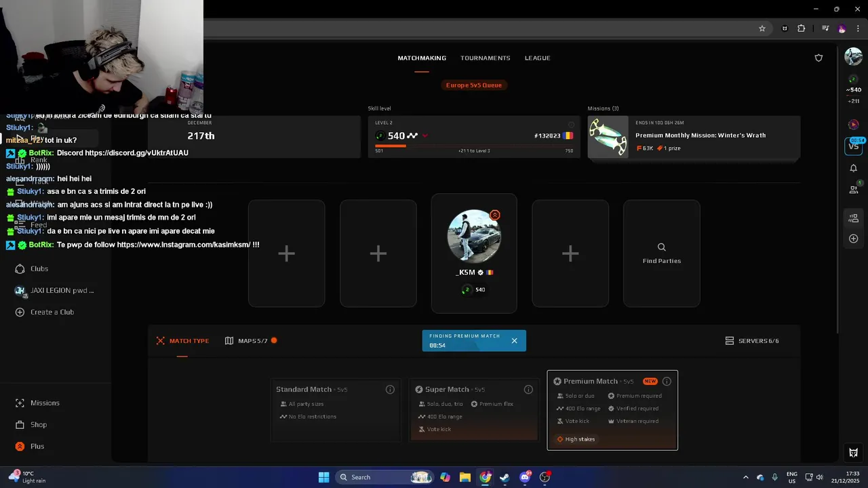Select the Standard Match card
The height and width of the screenshot is (488, 868).
click(x=336, y=410)
